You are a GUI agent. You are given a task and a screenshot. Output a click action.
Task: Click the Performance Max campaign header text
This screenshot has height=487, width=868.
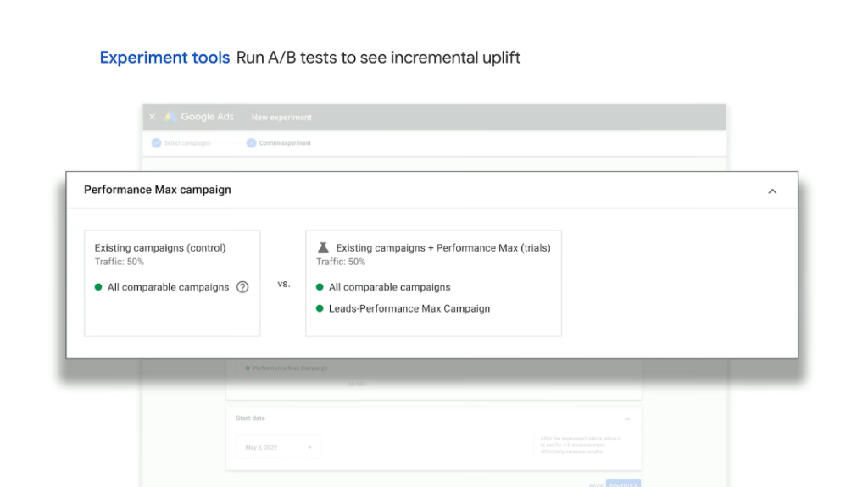click(x=157, y=190)
